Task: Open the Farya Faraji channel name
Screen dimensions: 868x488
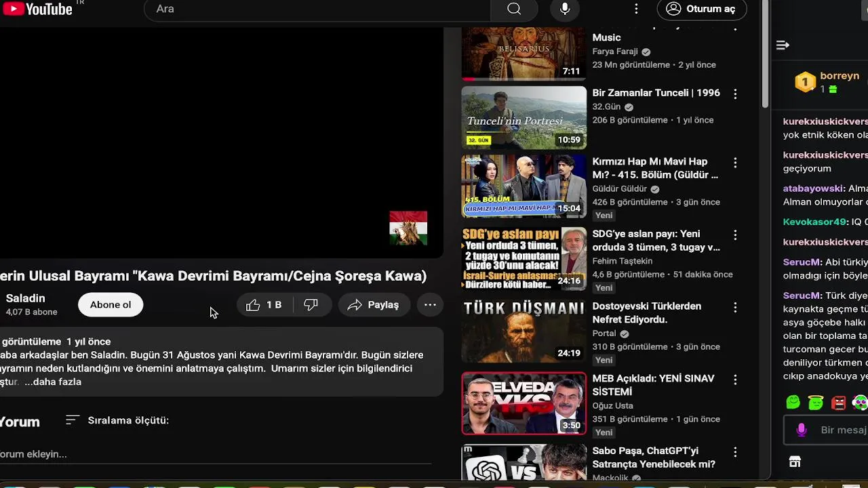Action: (615, 52)
